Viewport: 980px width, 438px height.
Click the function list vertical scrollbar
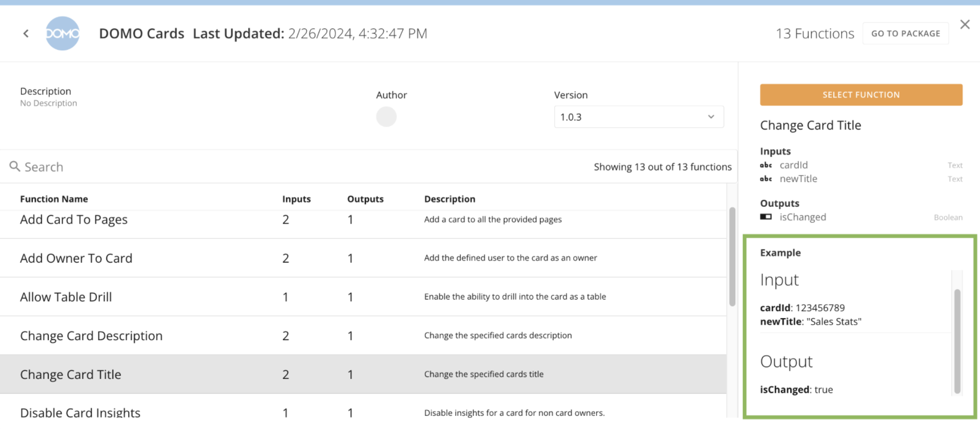(732, 256)
